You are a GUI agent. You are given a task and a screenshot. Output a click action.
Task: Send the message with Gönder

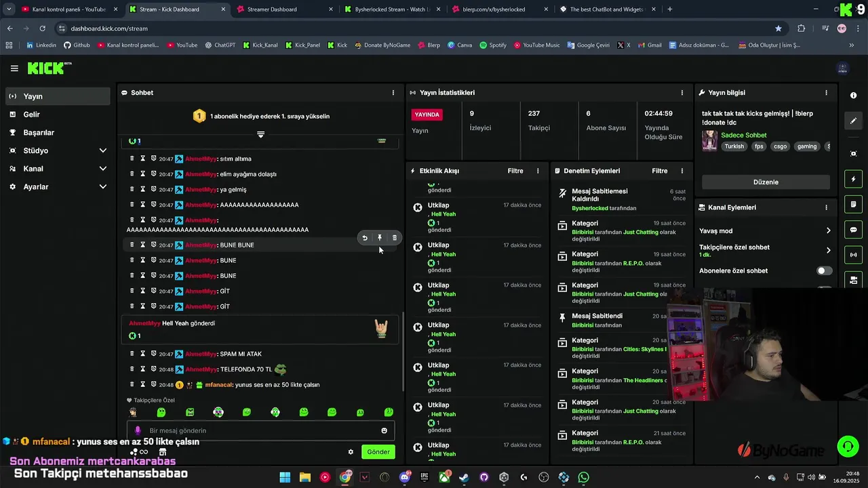coord(378,452)
